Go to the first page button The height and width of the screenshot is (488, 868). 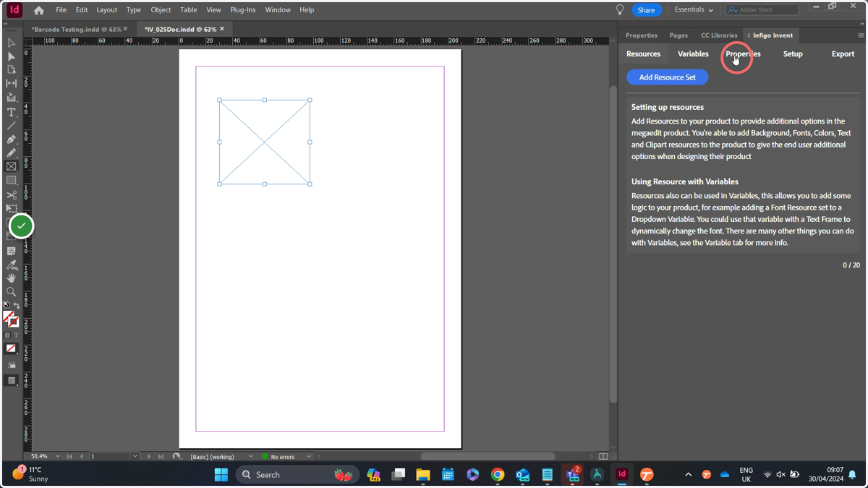(69, 457)
